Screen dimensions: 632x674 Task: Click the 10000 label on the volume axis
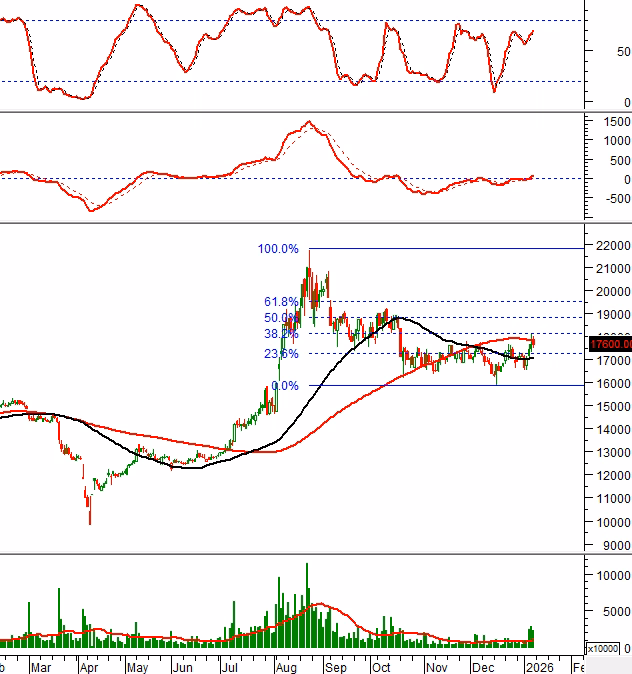pyautogui.click(x=611, y=576)
